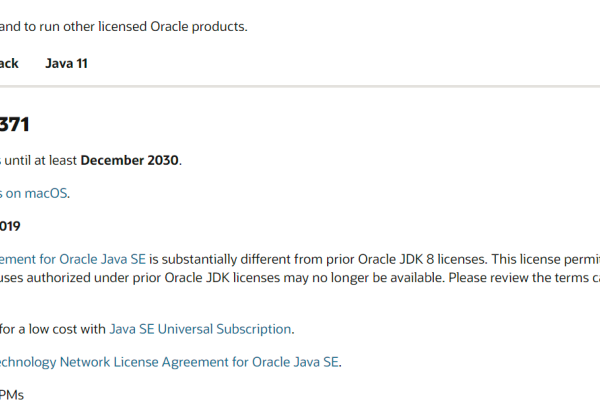Switch to the Java 11 tab
600x400 pixels.
[67, 63]
